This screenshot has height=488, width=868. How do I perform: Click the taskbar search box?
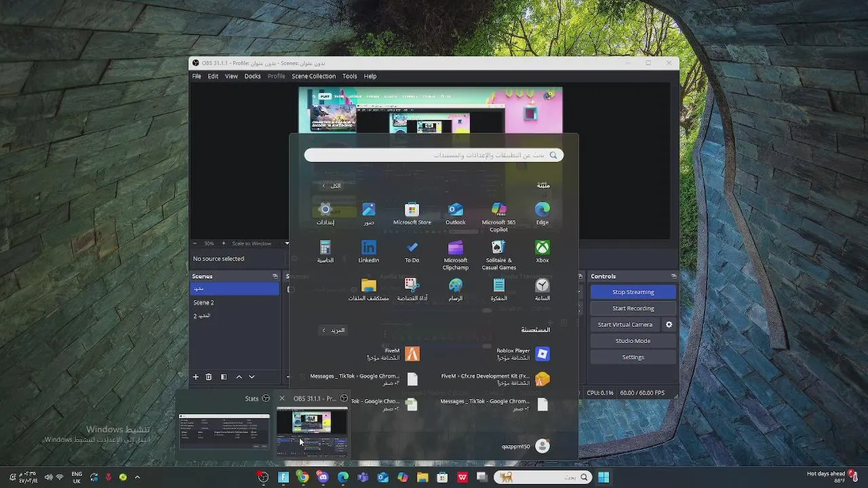click(542, 477)
